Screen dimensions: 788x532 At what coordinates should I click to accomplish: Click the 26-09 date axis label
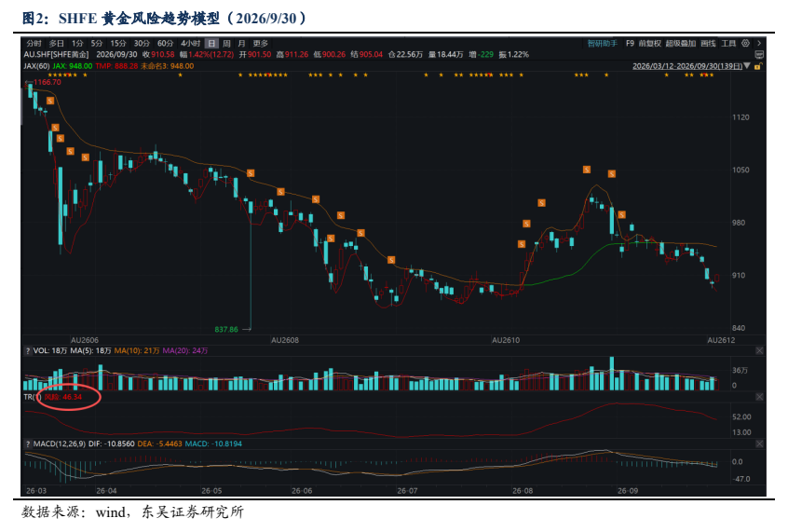628,491
